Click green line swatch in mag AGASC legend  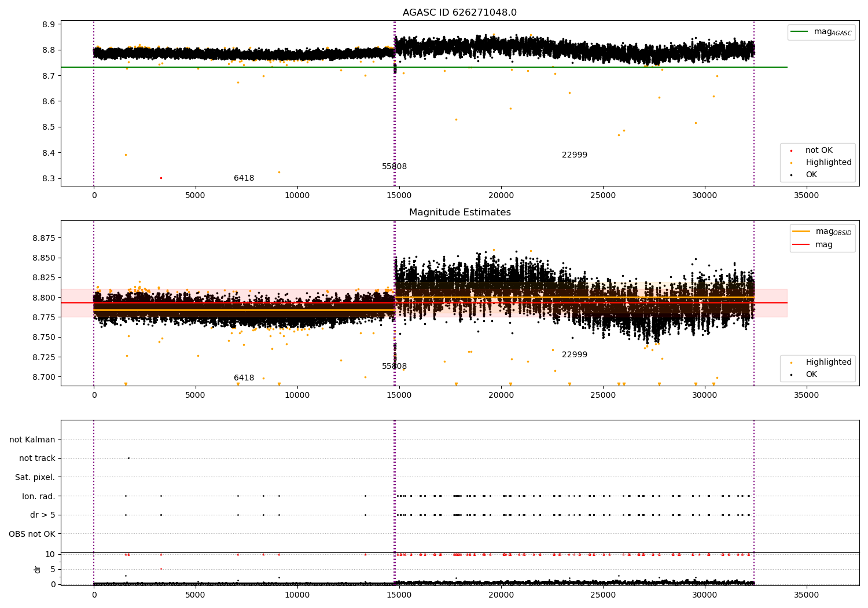pos(800,32)
